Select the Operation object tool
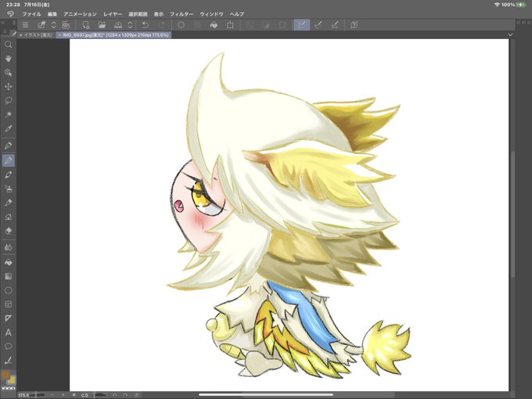The height and width of the screenshot is (399, 532). (8, 73)
